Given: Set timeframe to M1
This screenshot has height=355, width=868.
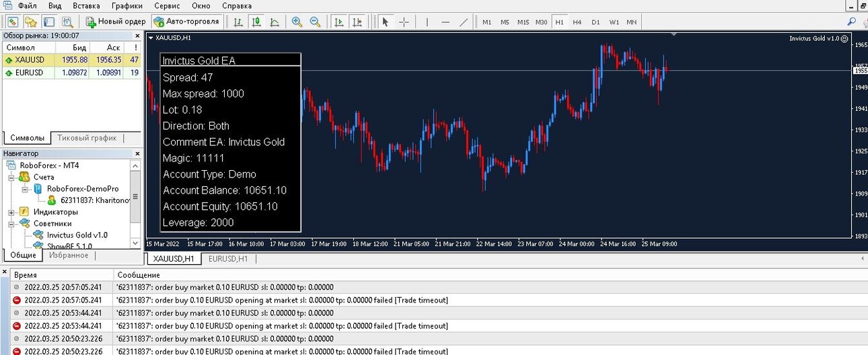Looking at the screenshot, I should click(487, 22).
